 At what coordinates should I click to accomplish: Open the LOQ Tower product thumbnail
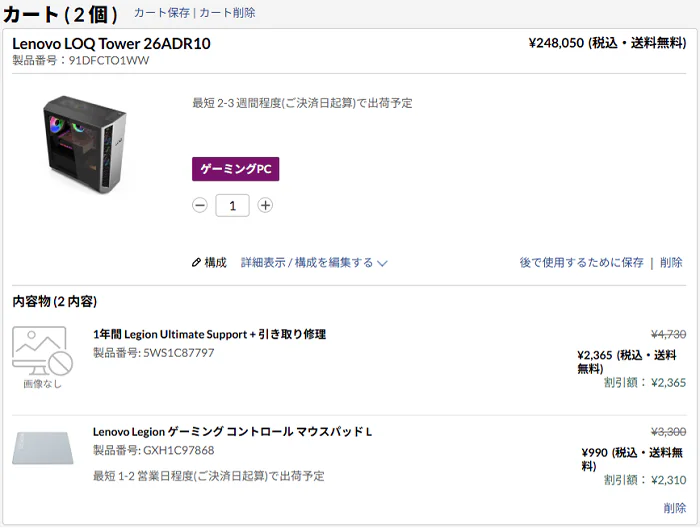[85, 144]
